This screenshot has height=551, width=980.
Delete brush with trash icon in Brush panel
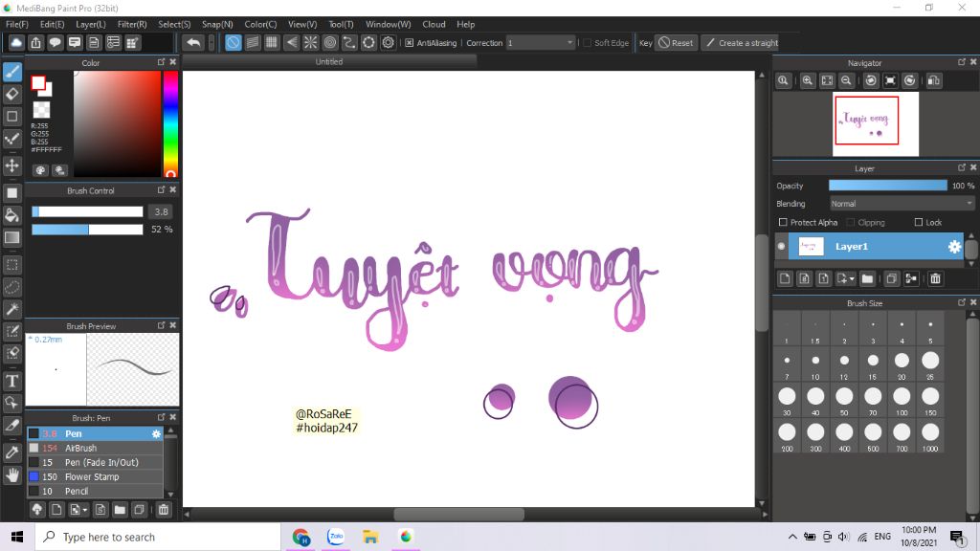[163, 510]
